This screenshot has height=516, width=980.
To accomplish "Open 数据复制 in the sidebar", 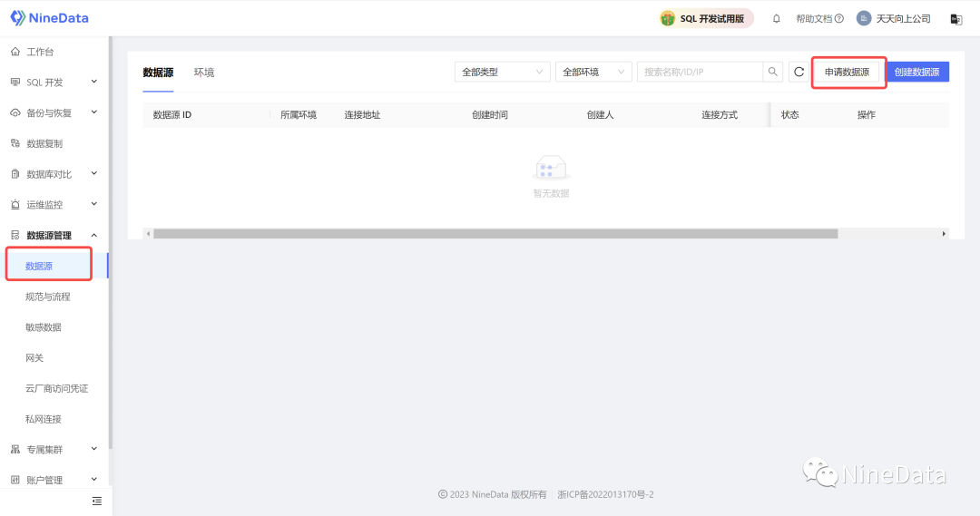I will tap(44, 143).
